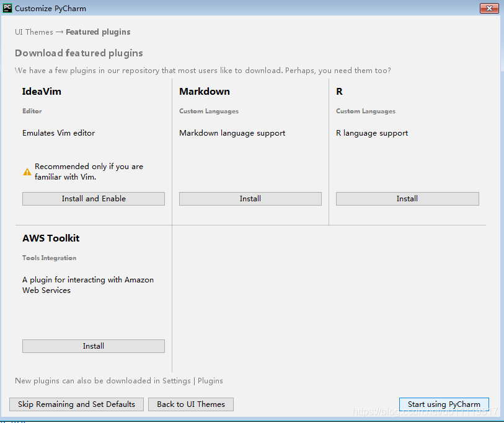Click the Recommended only if familiar with Vim note
The width and height of the screenshot is (504, 423).
pos(89,172)
